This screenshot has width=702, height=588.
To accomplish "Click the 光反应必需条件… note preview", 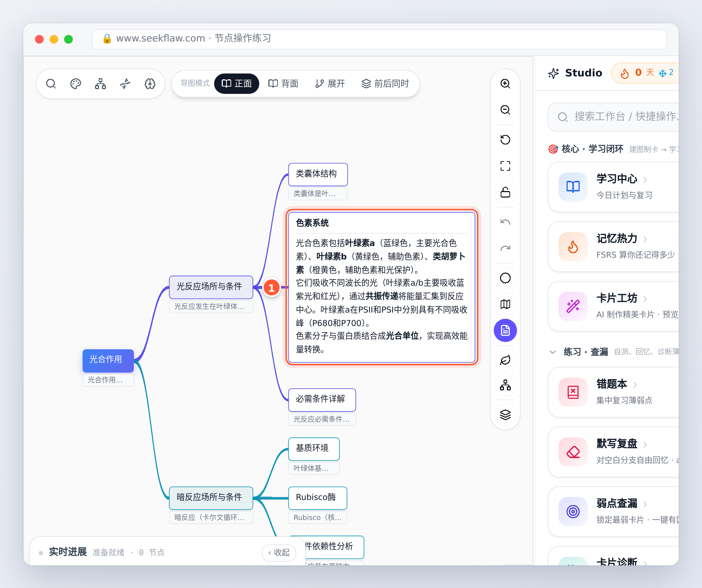I will pos(322,419).
